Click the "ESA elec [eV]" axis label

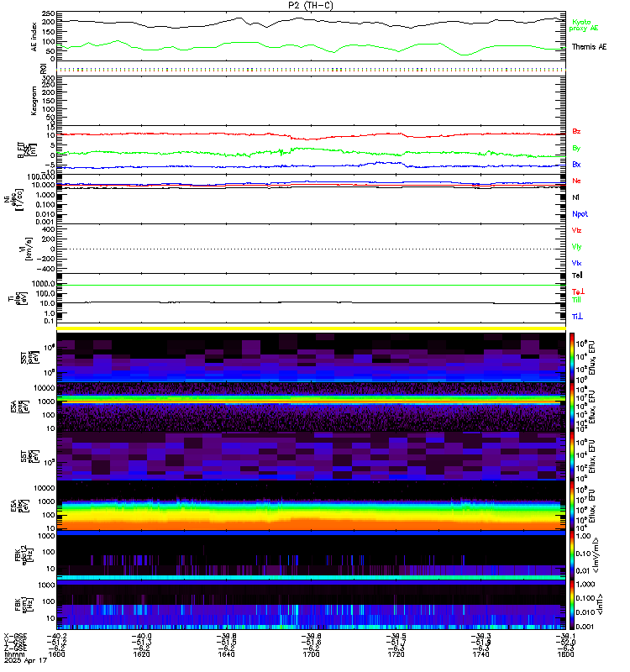[x=20, y=506]
